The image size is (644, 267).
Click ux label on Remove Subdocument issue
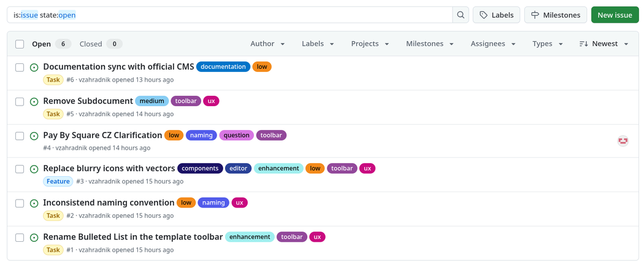[x=211, y=101]
